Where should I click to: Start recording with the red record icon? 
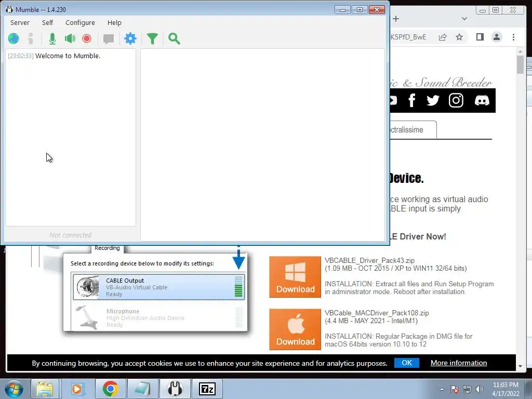(87, 38)
